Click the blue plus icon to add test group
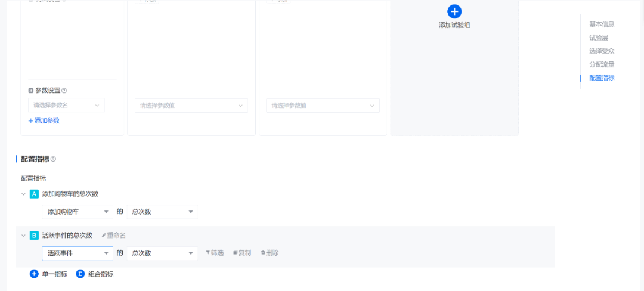 click(x=454, y=11)
